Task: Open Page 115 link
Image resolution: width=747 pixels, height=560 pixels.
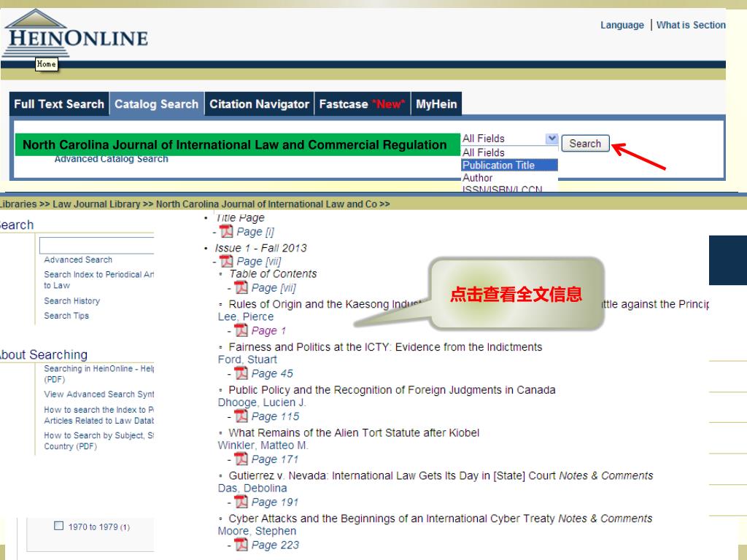Action: 275,416
